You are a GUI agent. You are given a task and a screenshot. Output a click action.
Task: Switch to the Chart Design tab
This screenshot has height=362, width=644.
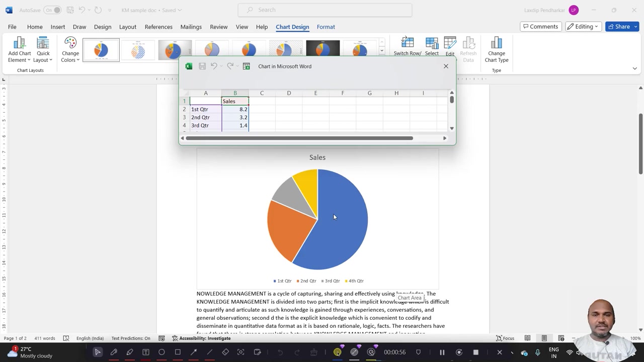pyautogui.click(x=292, y=27)
